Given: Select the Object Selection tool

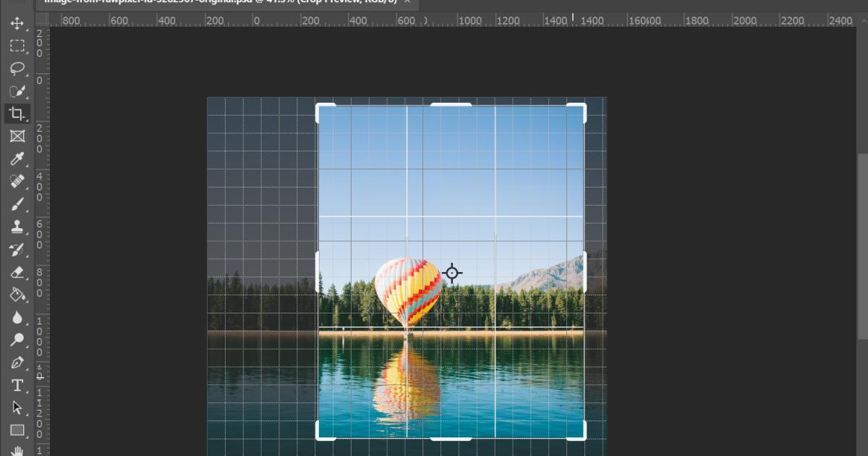Looking at the screenshot, I should [17, 91].
